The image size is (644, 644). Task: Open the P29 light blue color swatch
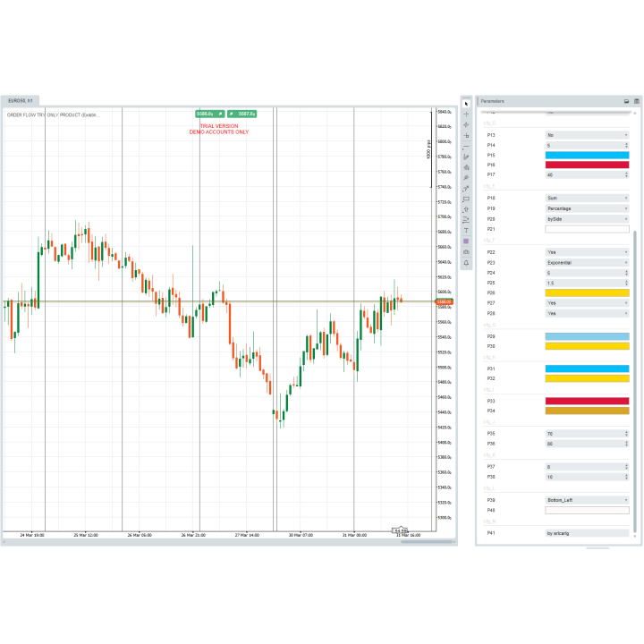click(x=588, y=337)
